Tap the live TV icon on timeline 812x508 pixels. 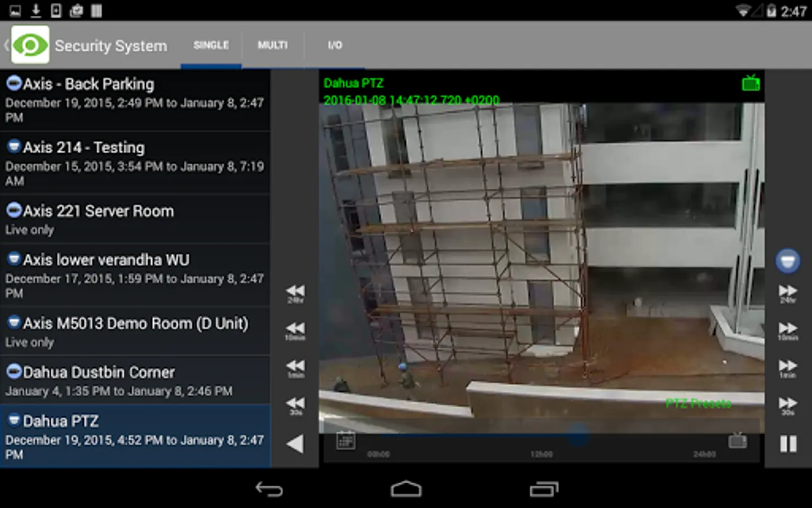click(x=738, y=440)
